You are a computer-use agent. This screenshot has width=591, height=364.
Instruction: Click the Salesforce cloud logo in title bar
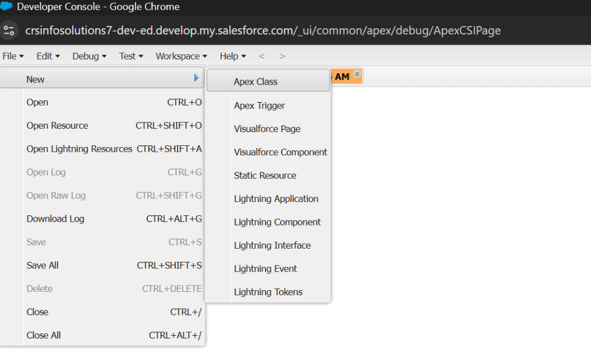8,6
